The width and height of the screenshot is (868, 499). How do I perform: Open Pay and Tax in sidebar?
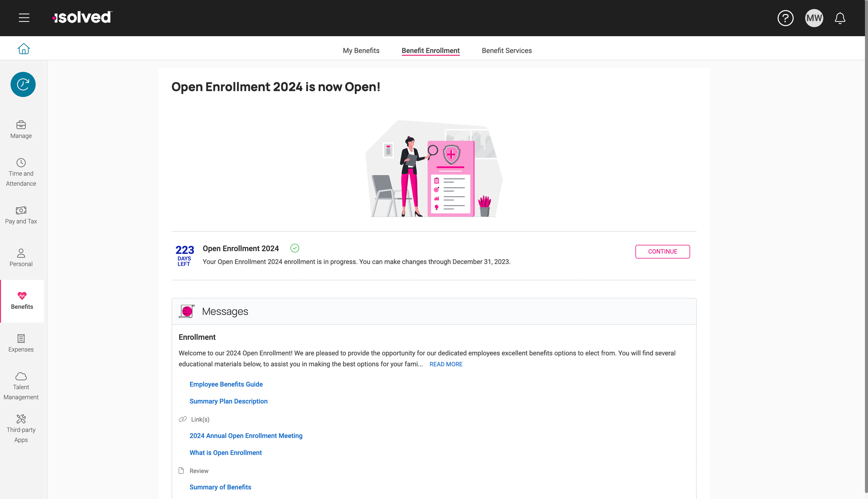click(x=21, y=215)
